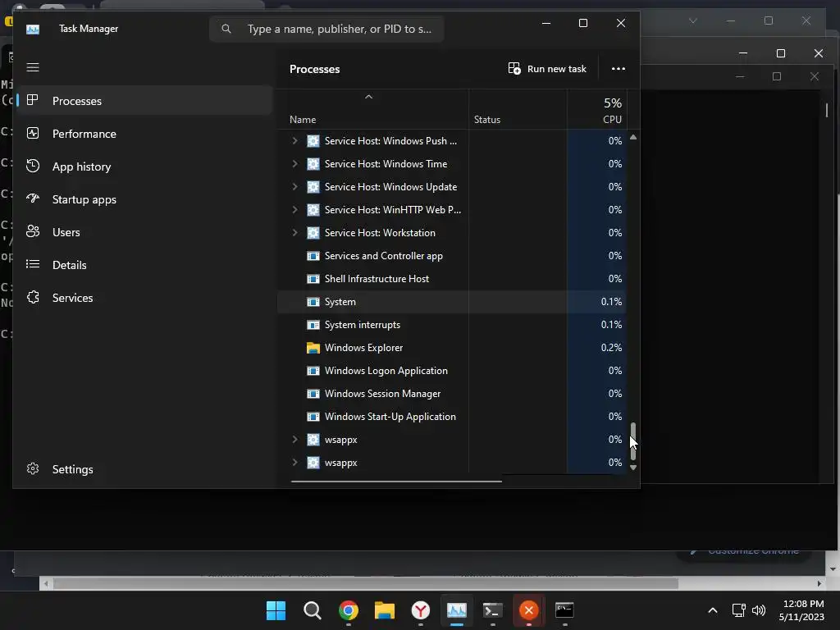The image size is (840, 630).
Task: Open the three-dot more options menu
Action: 619,69
